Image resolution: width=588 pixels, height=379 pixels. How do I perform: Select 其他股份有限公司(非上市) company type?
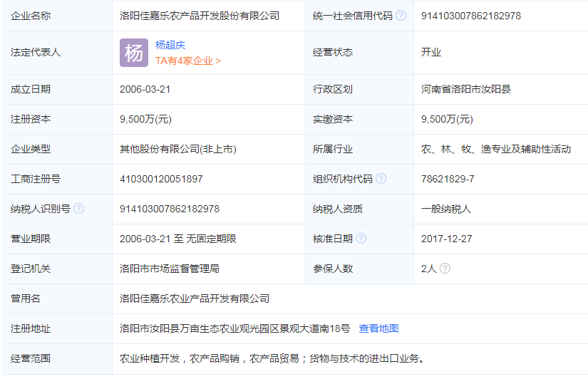[178, 149]
